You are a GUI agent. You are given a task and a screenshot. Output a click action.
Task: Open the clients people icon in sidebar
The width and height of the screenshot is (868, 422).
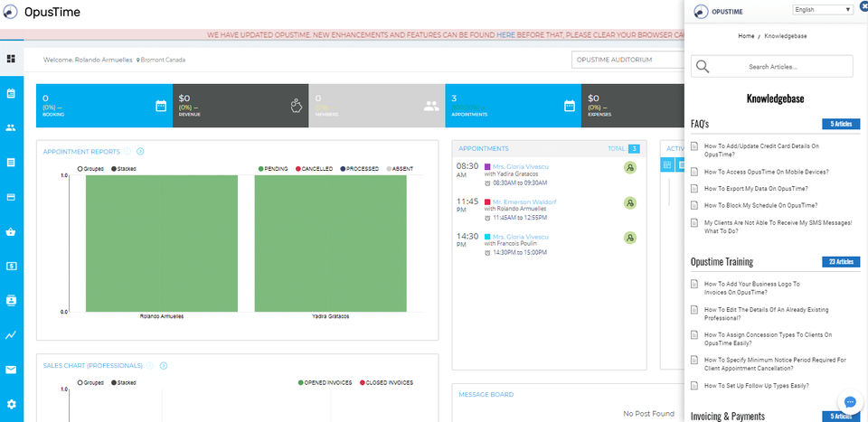point(11,127)
